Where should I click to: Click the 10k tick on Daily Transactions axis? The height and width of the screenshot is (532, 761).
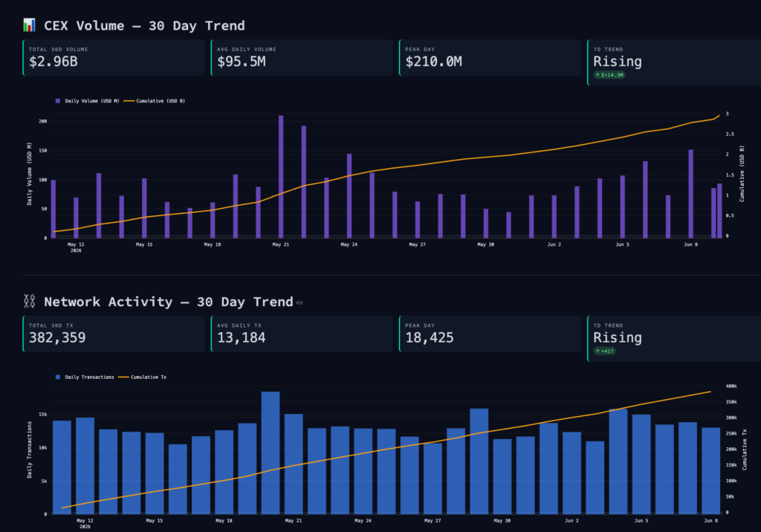[42, 448]
